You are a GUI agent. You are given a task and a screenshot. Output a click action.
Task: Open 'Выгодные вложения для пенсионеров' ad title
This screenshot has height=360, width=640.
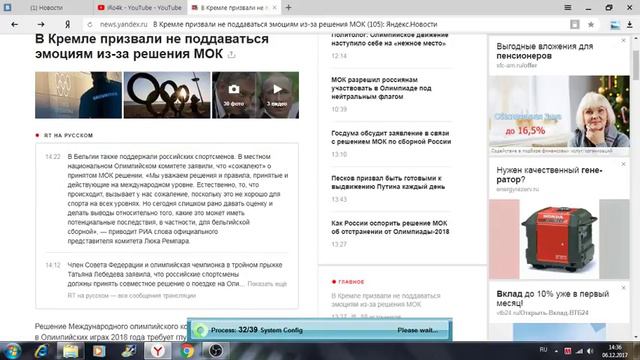(x=544, y=51)
